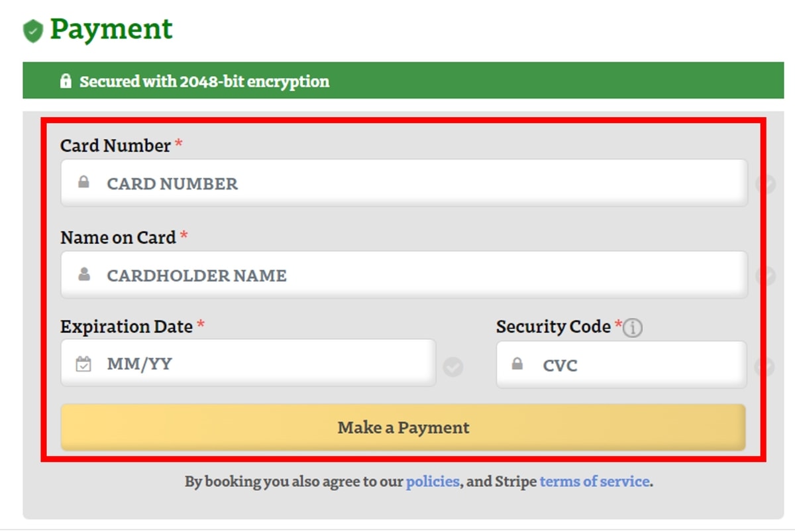Viewport: 795px width, 532px height.
Task: Click the Secured with 2048-bit encryption banner
Action: [403, 81]
